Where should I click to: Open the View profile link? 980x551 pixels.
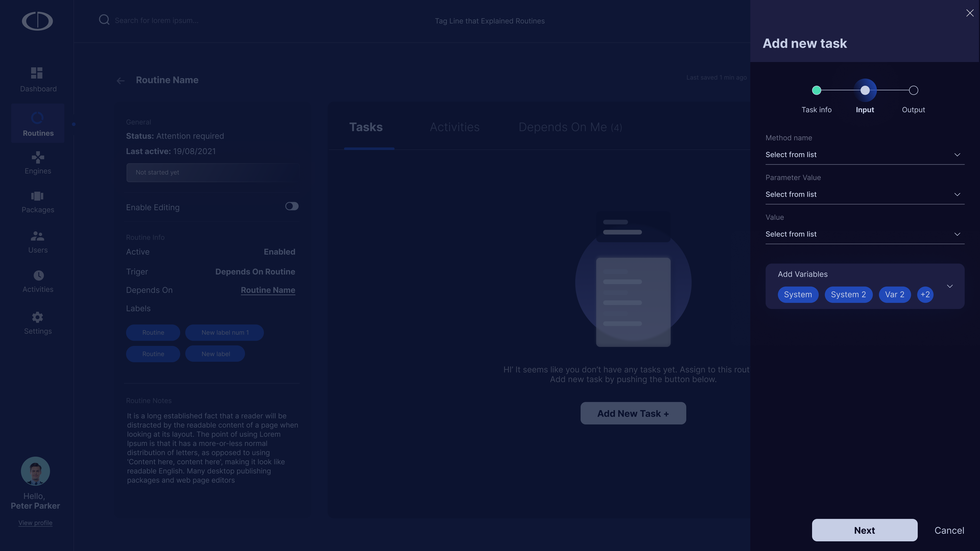(x=35, y=523)
